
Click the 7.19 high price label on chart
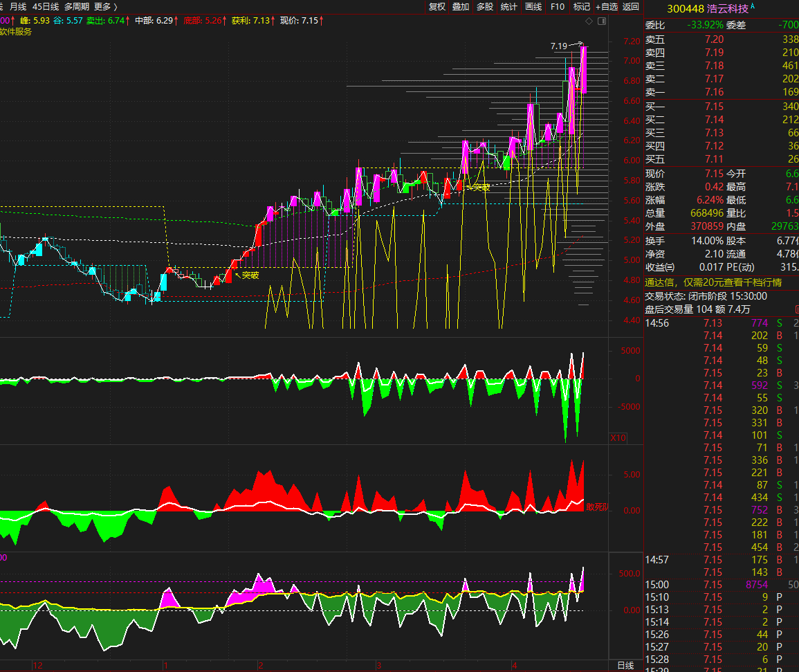point(559,46)
